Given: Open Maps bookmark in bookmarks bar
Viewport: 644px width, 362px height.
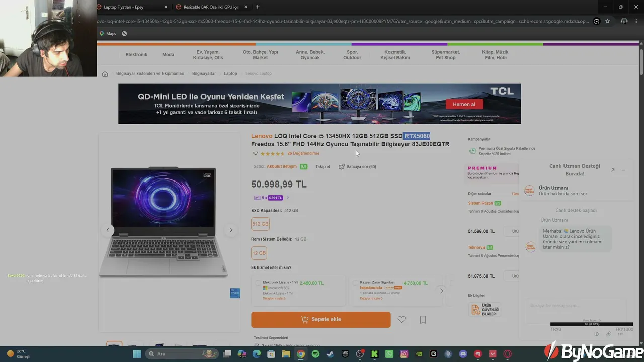Looking at the screenshot, I should point(108,34).
